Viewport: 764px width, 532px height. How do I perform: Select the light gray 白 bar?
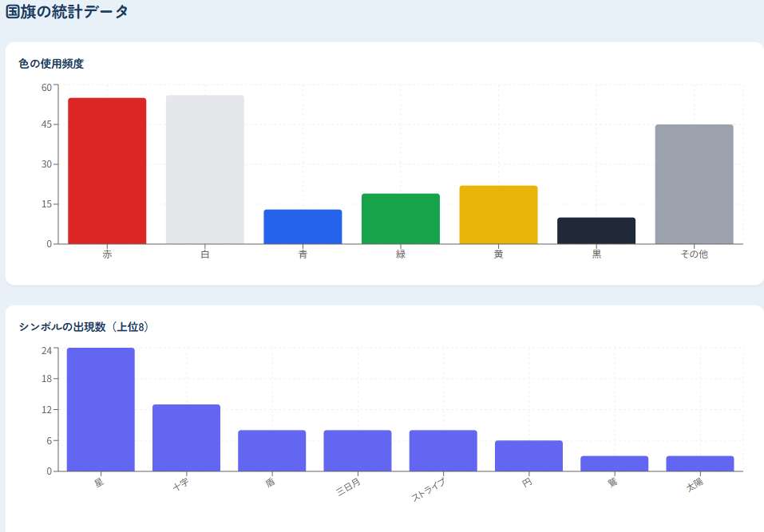[x=204, y=169]
